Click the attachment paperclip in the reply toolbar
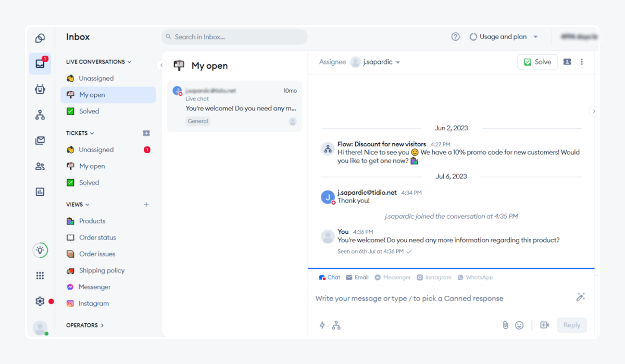 tap(505, 325)
